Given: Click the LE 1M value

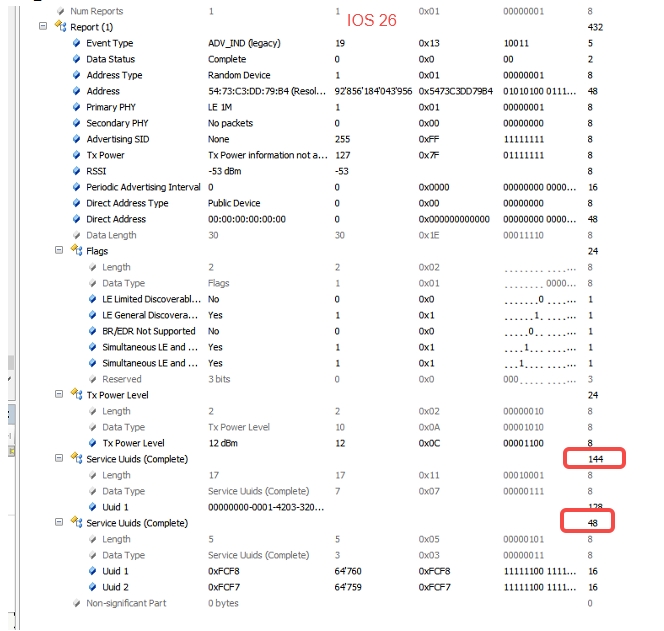Looking at the screenshot, I should (220, 107).
